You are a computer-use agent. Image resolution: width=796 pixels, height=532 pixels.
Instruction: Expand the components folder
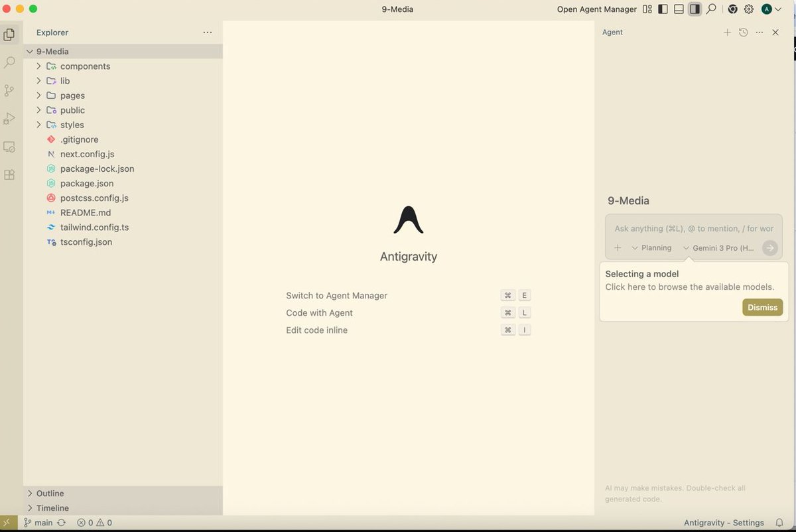click(x=123, y=66)
